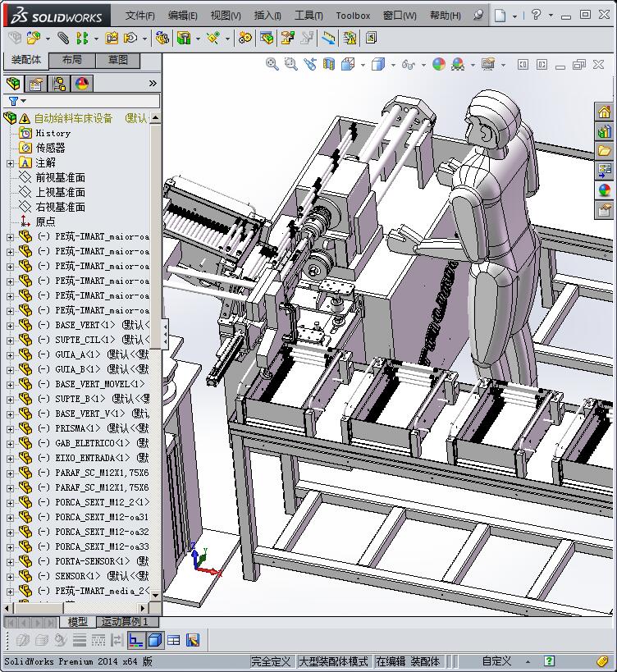The image size is (617, 672).
Task: Open the 工具(T) menu
Action: (308, 15)
